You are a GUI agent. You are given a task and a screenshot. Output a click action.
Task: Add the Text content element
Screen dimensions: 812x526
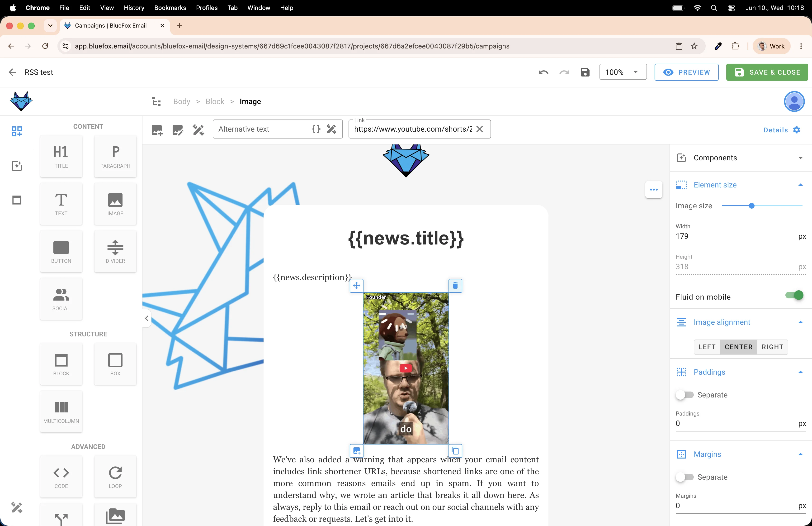[61, 204]
